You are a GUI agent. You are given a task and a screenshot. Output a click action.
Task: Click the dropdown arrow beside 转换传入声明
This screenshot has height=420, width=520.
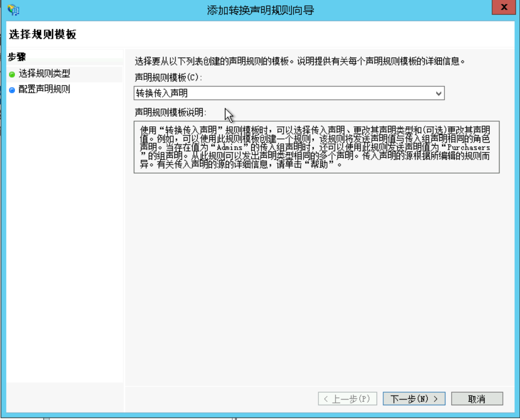(x=439, y=93)
